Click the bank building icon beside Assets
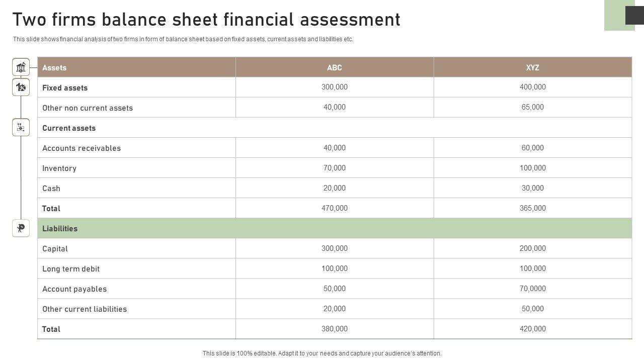This screenshot has height=362, width=644. [x=21, y=67]
